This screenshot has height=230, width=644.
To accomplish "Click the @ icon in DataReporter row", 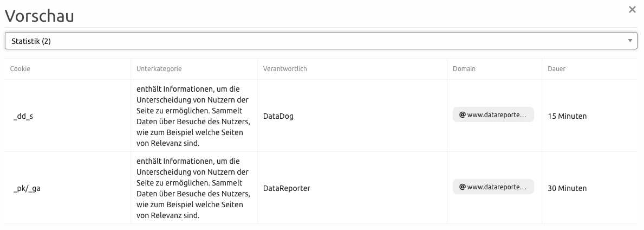I will click(462, 187).
